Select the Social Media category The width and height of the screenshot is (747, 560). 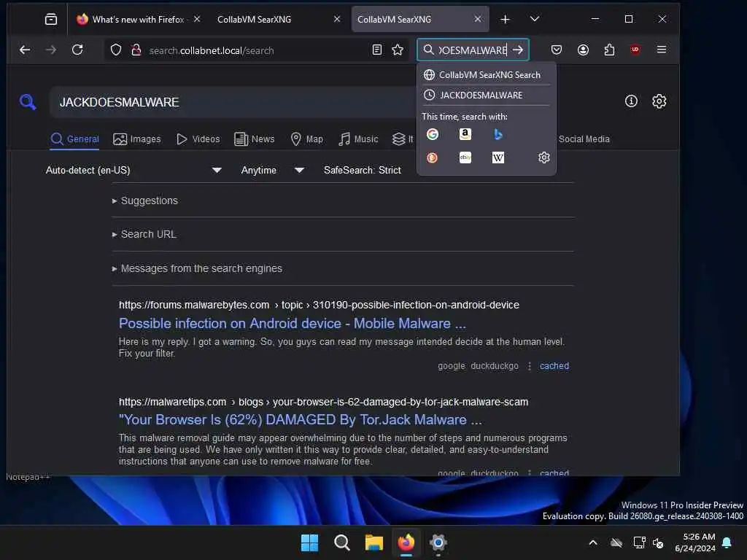pos(584,139)
